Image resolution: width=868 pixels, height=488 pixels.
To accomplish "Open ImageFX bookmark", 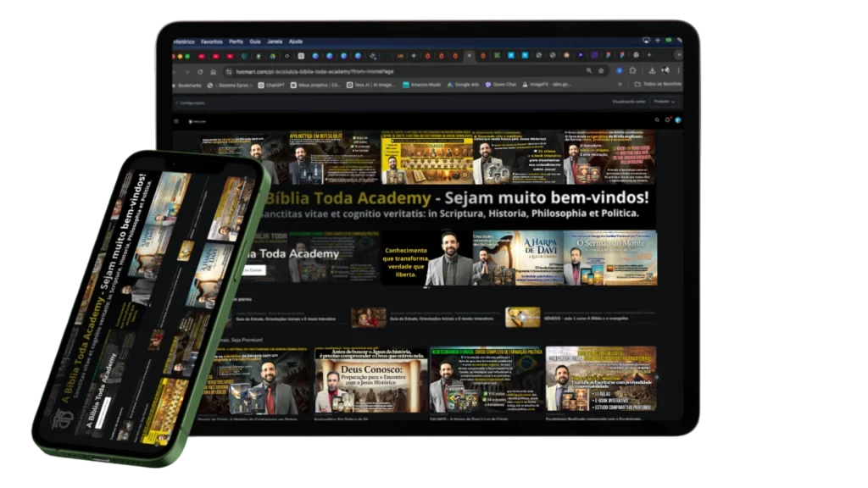I will pyautogui.click(x=547, y=85).
